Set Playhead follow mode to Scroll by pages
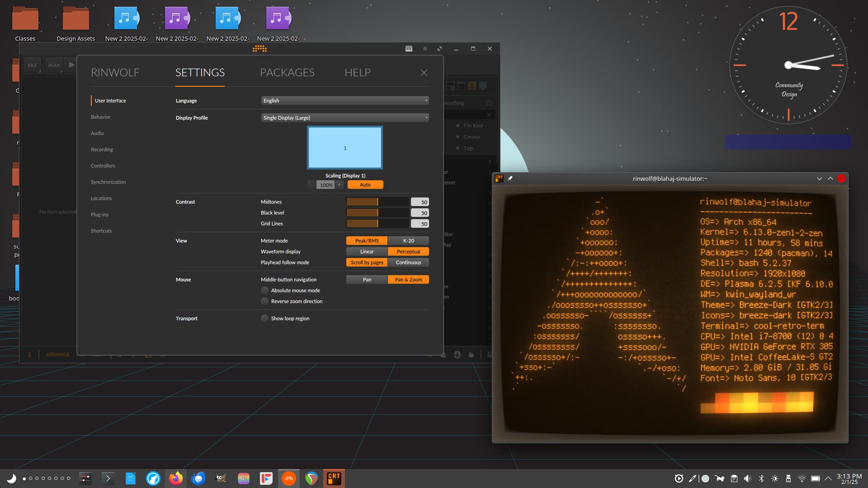The image size is (868, 488). (367, 263)
